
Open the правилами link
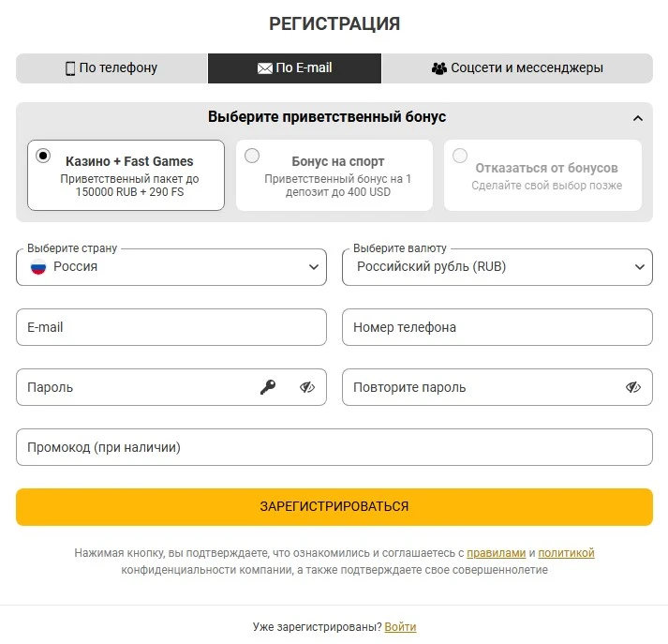[497, 553]
